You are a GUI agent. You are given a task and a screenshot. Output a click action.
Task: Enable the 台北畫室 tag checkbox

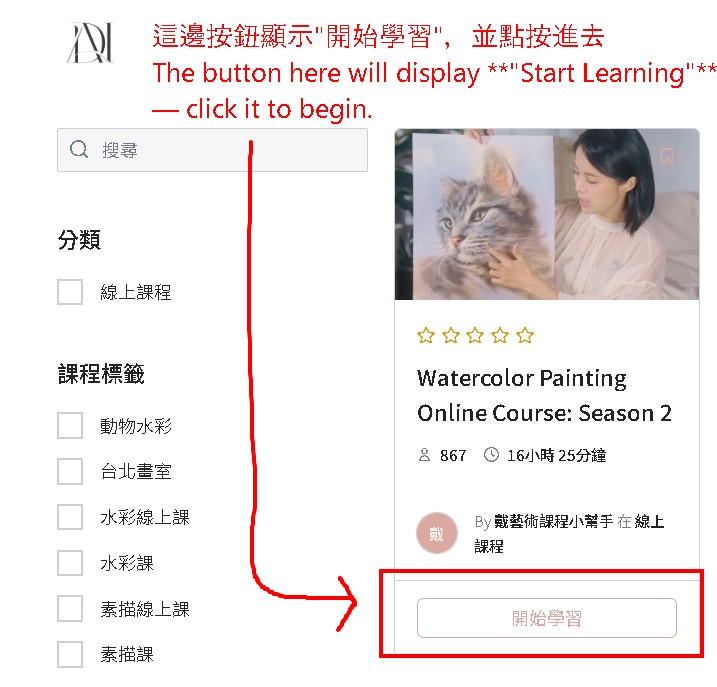point(70,471)
